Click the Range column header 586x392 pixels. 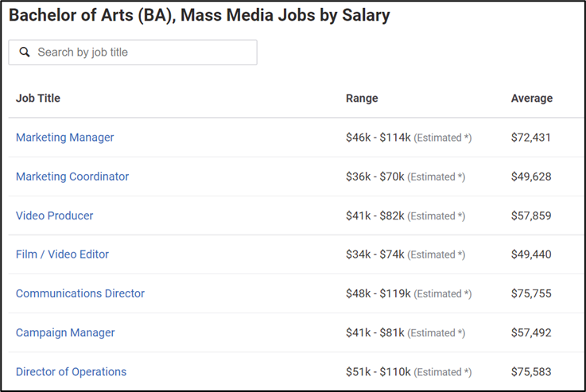pyautogui.click(x=362, y=99)
